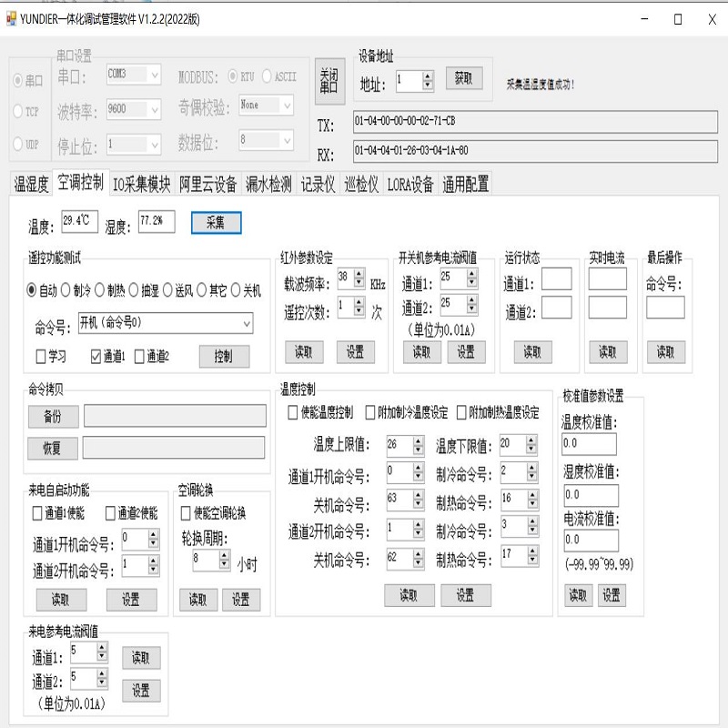Screen dimensions: 728x728
Task: Click 设置 in 空调轮换 panel
Action: coord(241,600)
